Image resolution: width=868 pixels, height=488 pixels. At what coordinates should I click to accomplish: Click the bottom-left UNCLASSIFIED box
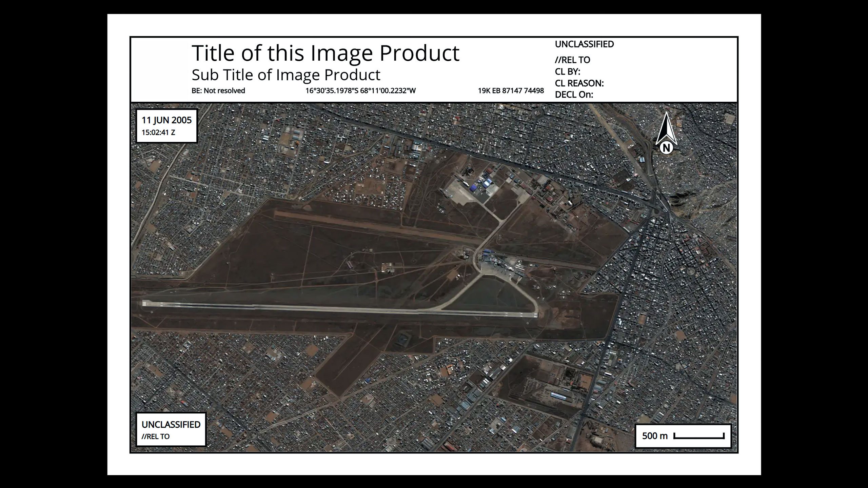click(x=171, y=429)
